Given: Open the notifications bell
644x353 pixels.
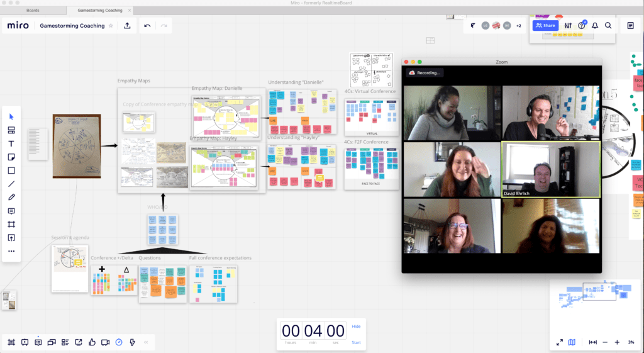Looking at the screenshot, I should pyautogui.click(x=595, y=25).
